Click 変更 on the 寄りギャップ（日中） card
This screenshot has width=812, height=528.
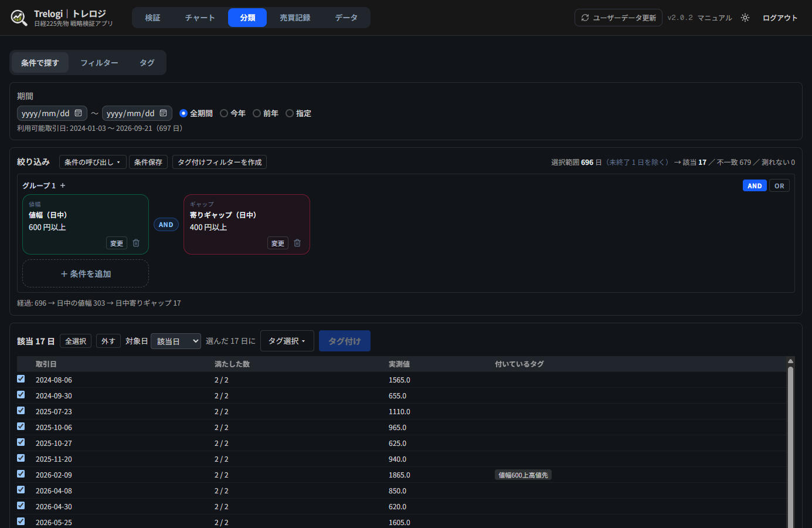[278, 243]
